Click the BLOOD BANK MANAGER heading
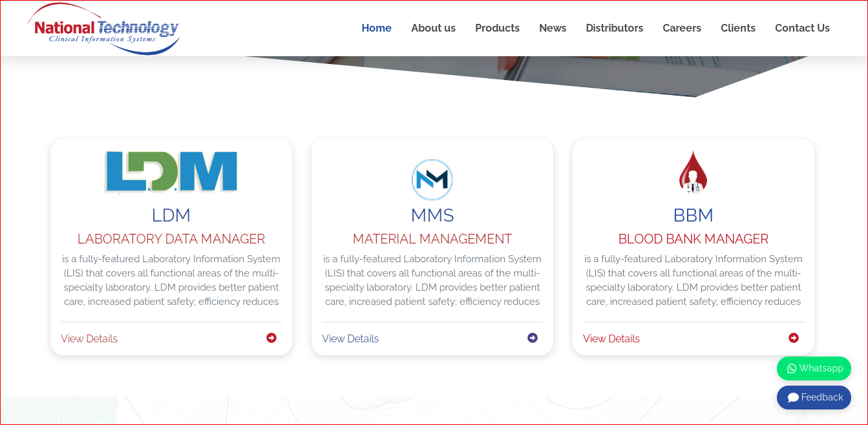Image resolution: width=868 pixels, height=425 pixels. point(693,239)
